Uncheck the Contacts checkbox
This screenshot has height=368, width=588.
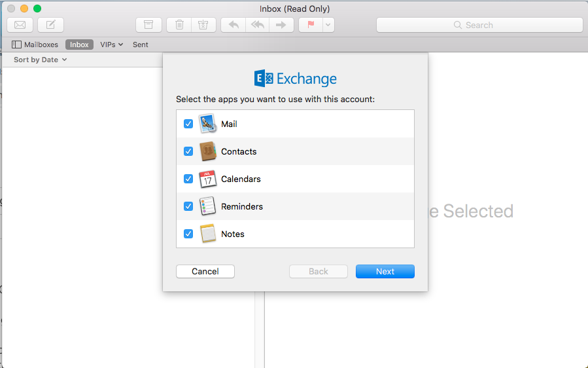pyautogui.click(x=188, y=151)
